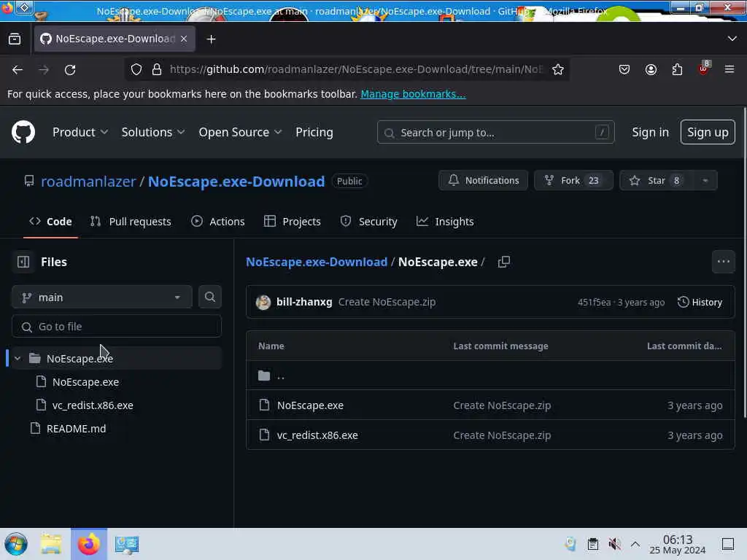Open Windows Start menu orb

(x=16, y=544)
